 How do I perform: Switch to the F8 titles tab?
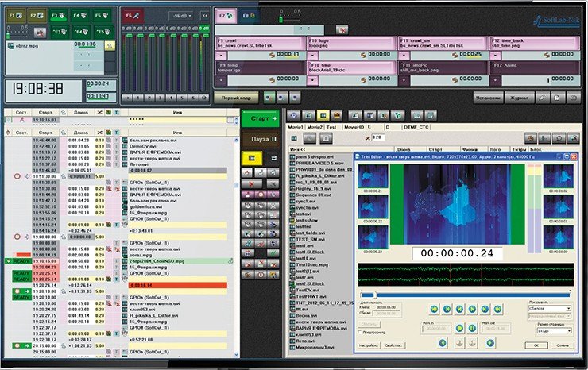(x=249, y=16)
